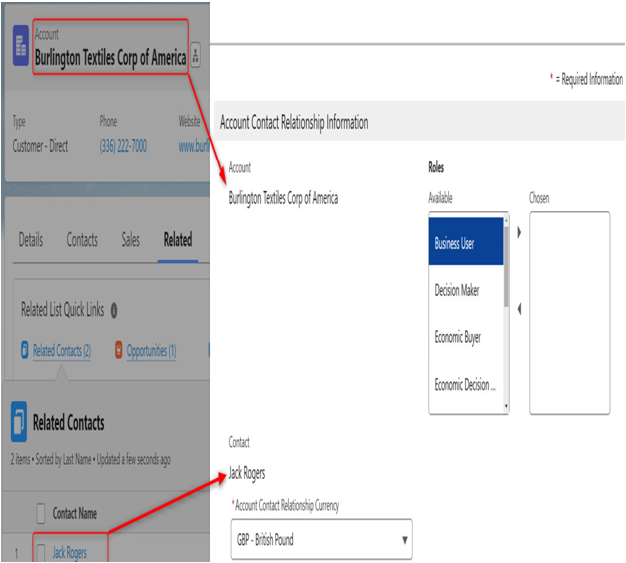Switch to the Details tab

pos(31,240)
